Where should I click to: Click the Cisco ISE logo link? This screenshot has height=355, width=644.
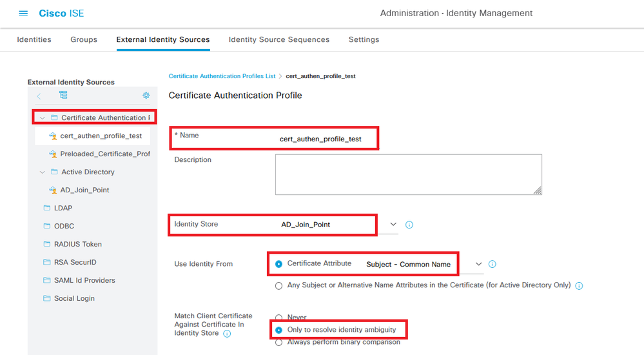click(61, 13)
